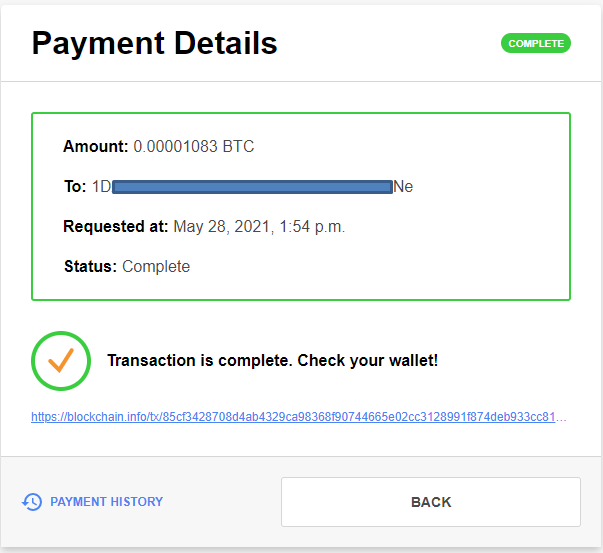Click the orange checkmark circle icon
The width and height of the screenshot is (603, 553).
(x=61, y=360)
